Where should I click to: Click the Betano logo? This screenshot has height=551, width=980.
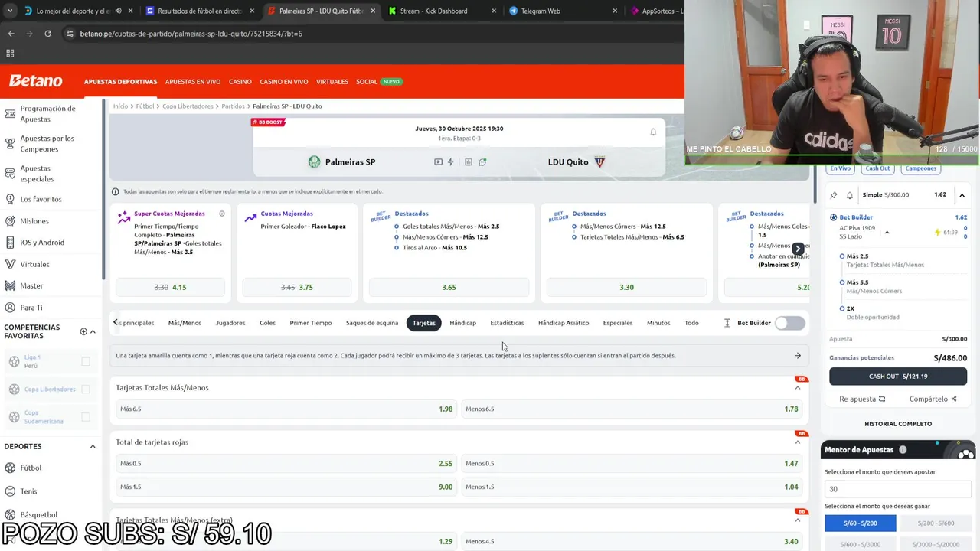coord(35,81)
